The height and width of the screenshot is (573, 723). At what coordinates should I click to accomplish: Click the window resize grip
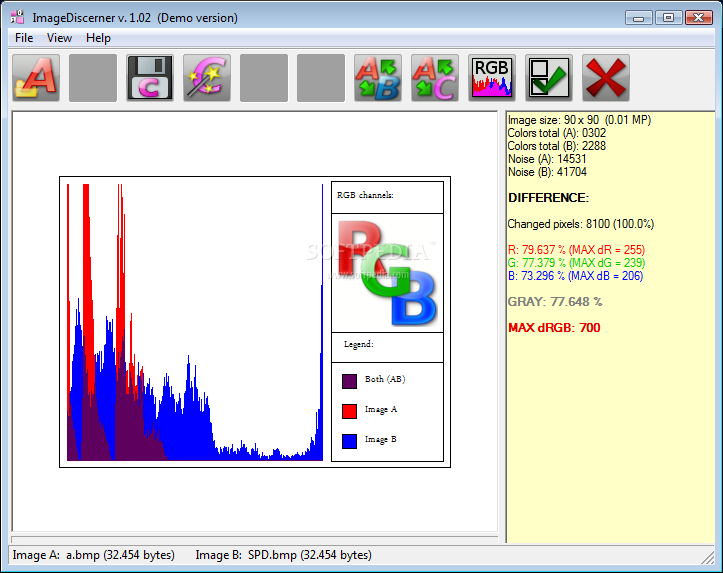point(708,558)
